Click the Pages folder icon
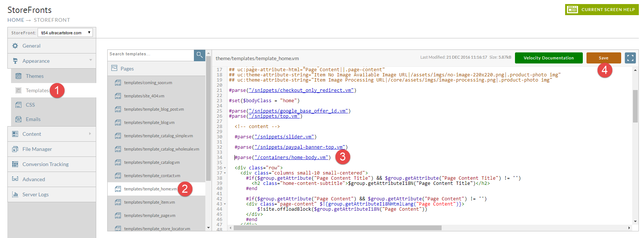 point(114,68)
